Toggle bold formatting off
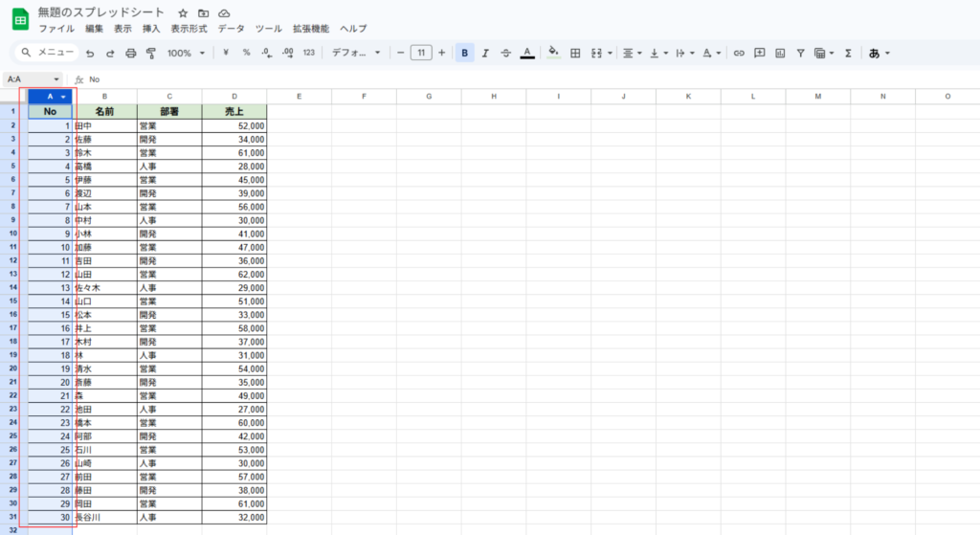980x535 pixels. [464, 54]
